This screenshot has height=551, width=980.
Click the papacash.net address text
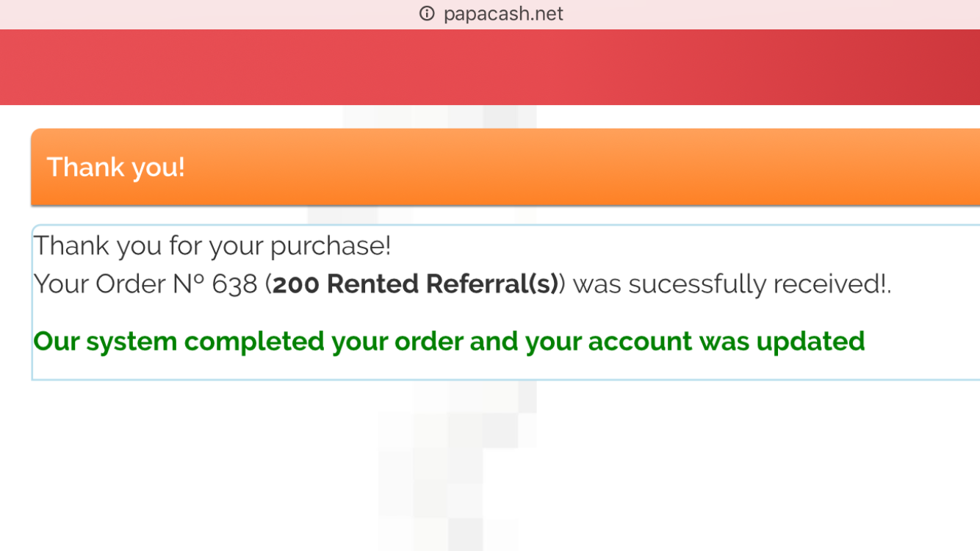503,14
